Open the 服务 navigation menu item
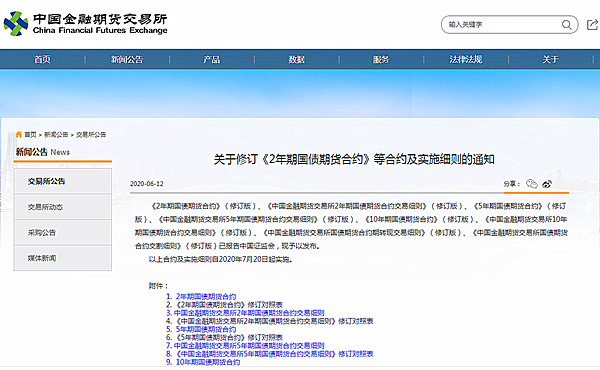600x370 pixels. [x=381, y=59]
